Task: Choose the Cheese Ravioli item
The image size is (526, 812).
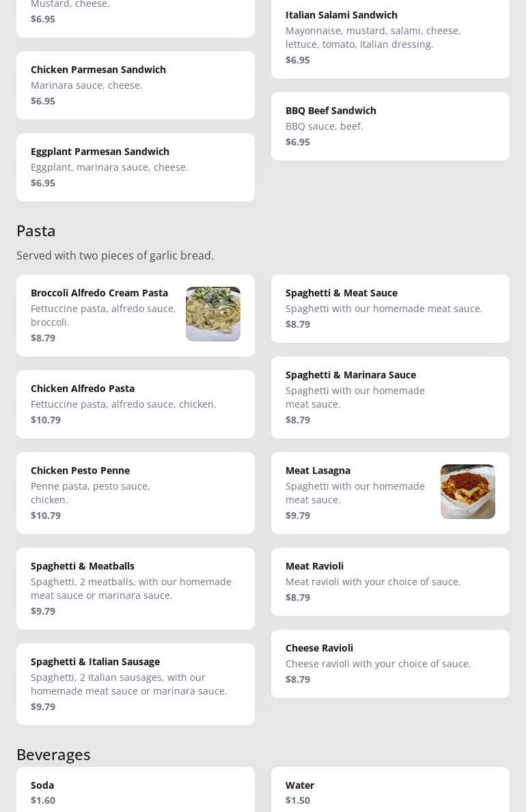Action: tap(389, 663)
